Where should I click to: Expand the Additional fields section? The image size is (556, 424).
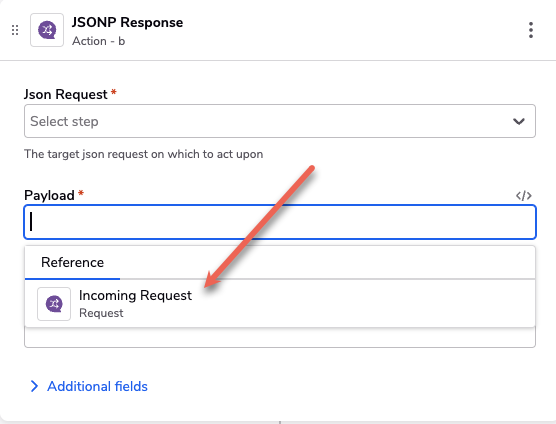tap(89, 386)
